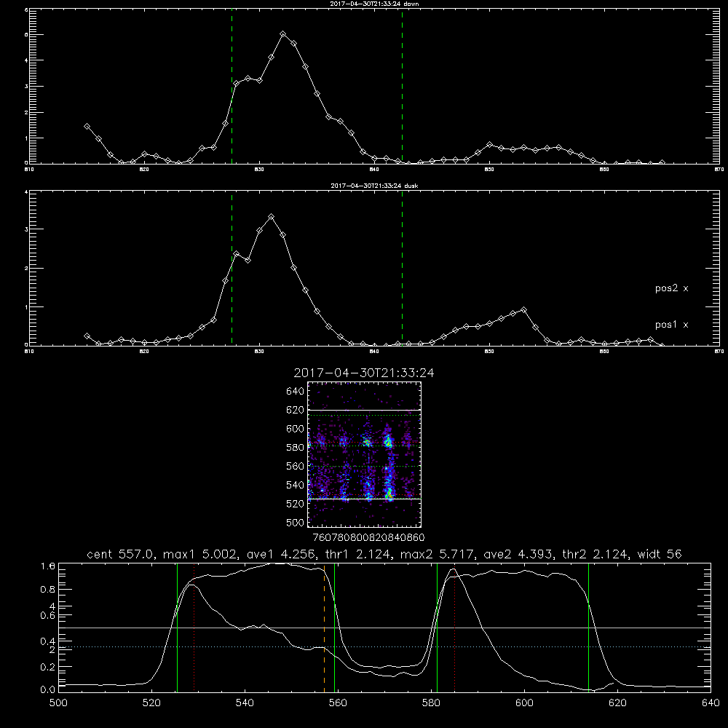728x728 pixels.
Task: Click "cent 557.0" in the profile header
Action: 122,554
